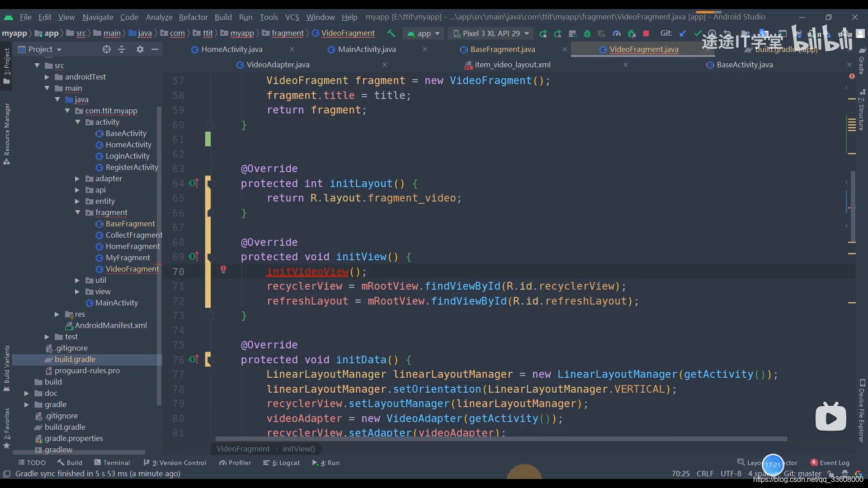Open the Build tool window
Viewport: 868px width, 488px height.
pyautogui.click(x=70, y=463)
